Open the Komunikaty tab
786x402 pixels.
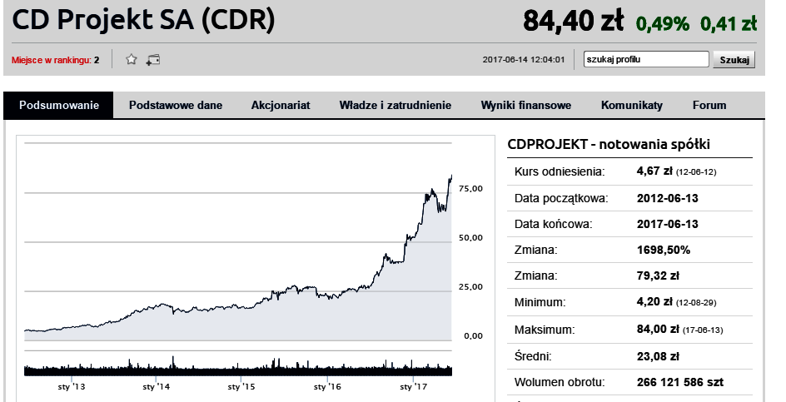click(632, 105)
